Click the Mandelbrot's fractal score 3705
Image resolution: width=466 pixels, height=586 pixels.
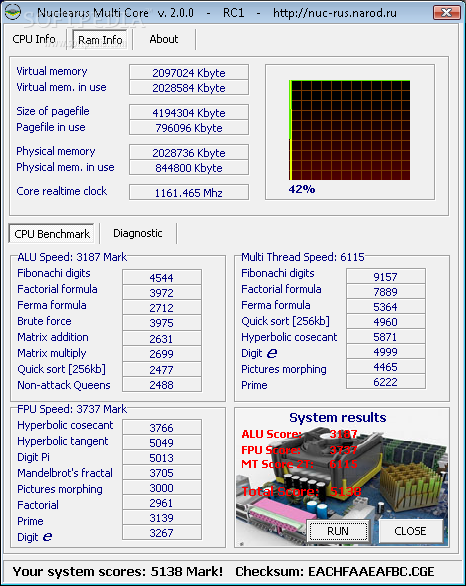(x=162, y=472)
